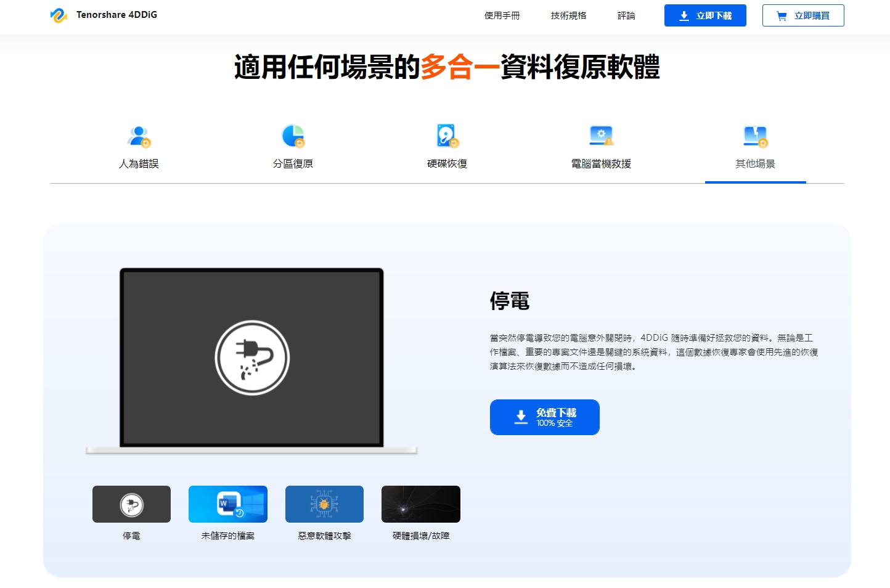Click the Tenorshare 4DDiG logo icon
The height and width of the screenshot is (588, 890).
pos(58,15)
